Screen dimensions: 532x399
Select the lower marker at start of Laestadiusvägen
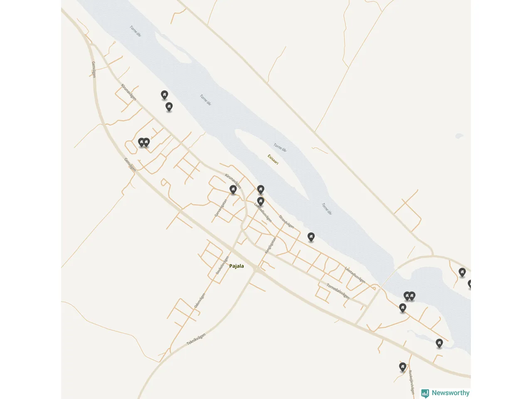(261, 202)
